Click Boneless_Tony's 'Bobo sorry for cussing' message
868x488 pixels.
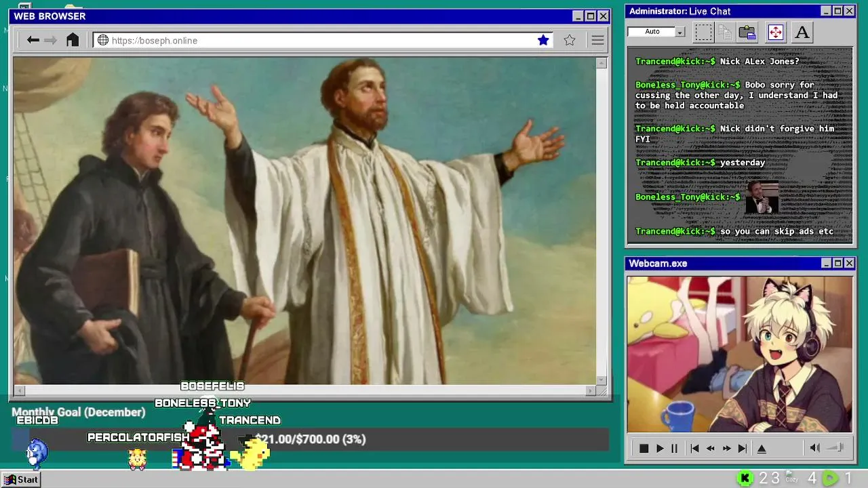point(736,95)
